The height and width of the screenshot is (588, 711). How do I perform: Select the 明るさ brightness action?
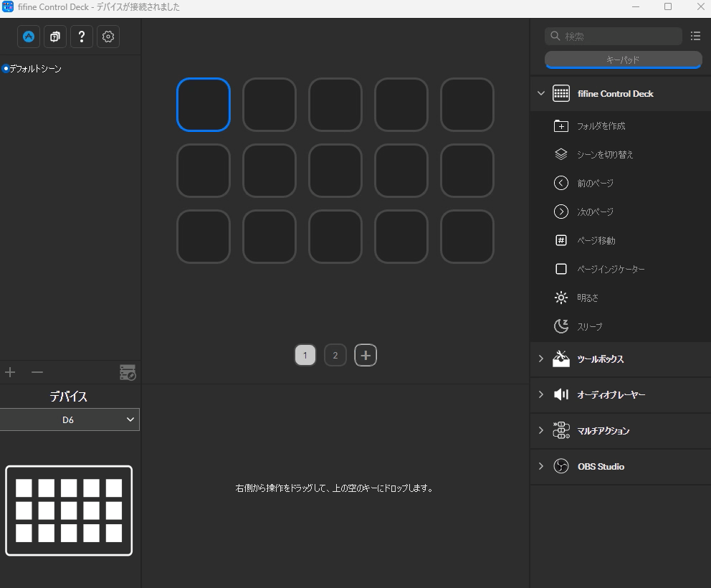point(587,298)
